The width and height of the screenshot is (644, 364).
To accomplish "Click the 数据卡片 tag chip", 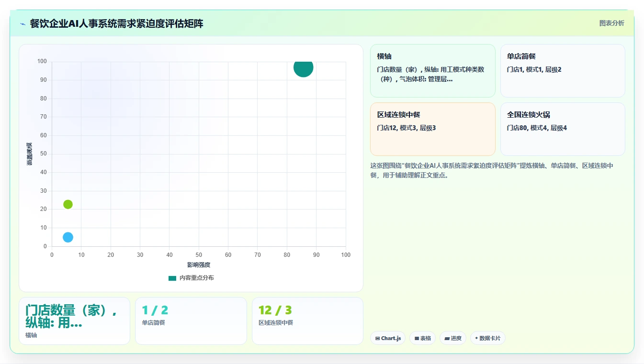I will 487,338.
